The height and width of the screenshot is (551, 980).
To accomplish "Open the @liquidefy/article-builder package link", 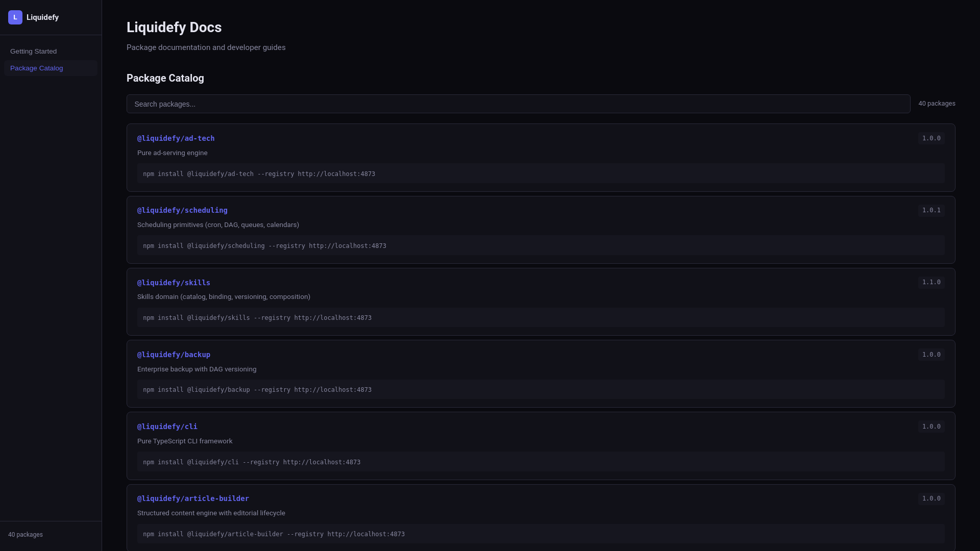I will (193, 498).
